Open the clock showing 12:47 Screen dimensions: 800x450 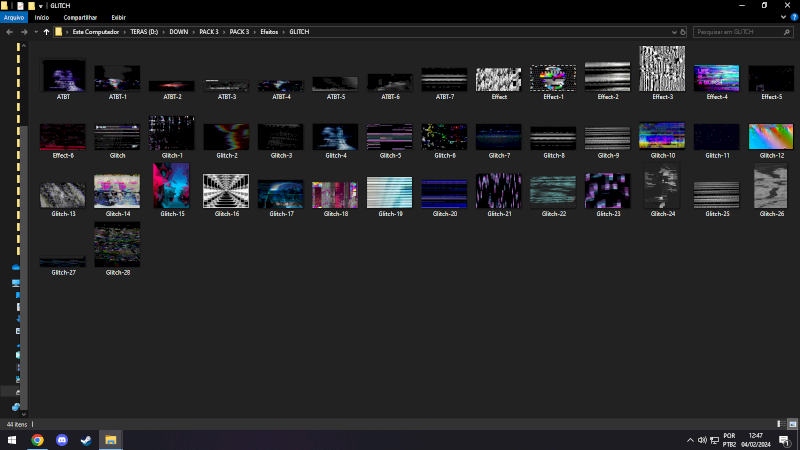coord(756,440)
